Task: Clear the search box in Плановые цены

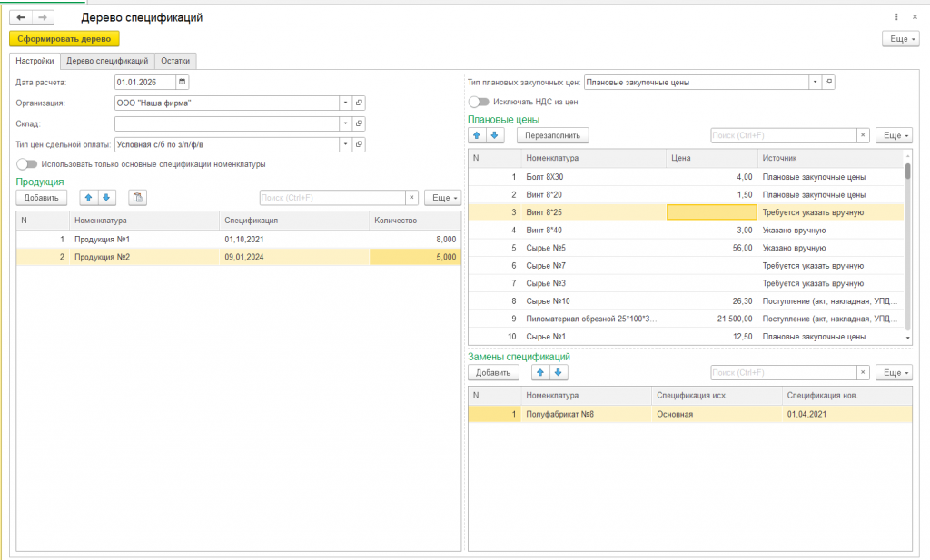Action: [863, 136]
